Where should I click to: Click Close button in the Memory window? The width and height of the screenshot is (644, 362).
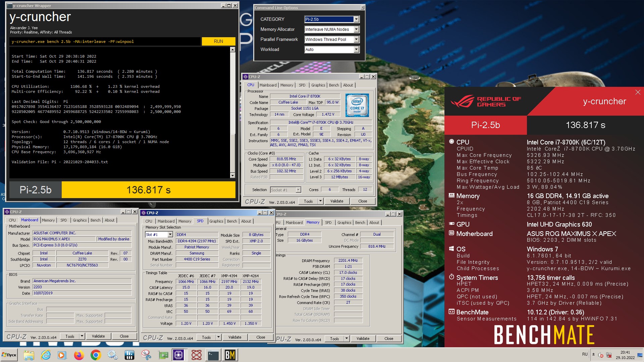click(389, 339)
